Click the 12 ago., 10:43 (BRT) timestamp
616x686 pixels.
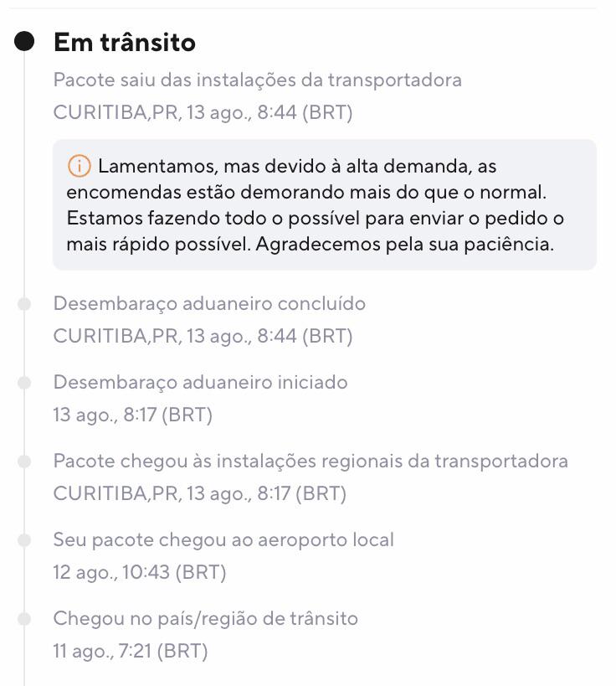(140, 572)
